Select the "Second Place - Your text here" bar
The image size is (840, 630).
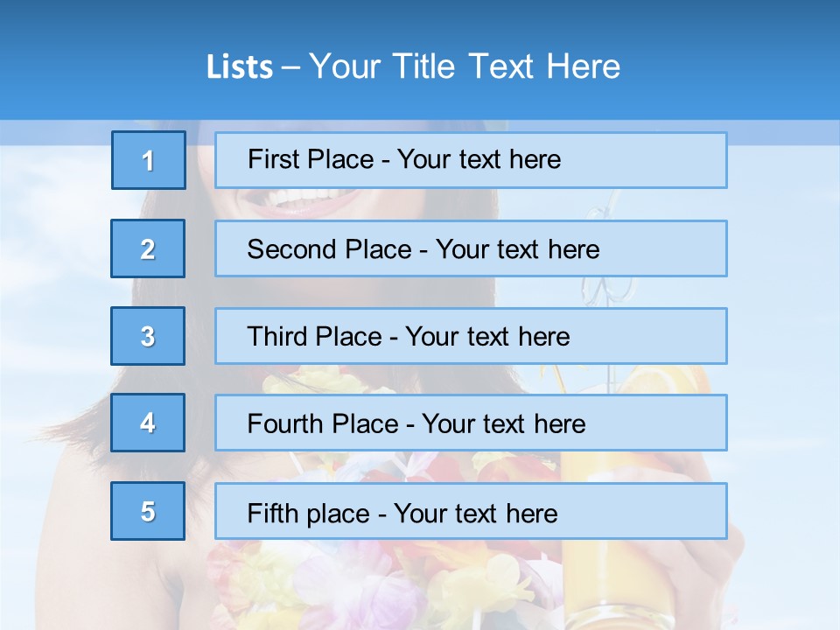point(471,248)
